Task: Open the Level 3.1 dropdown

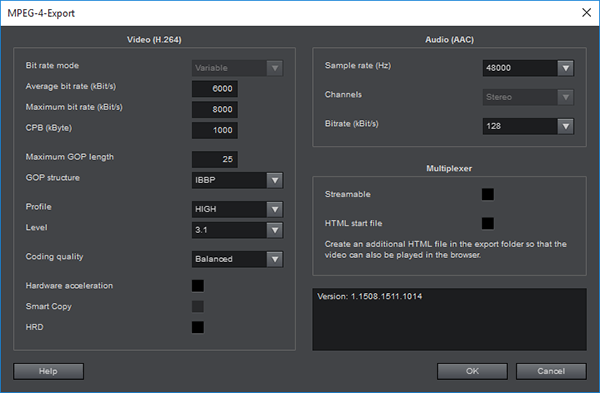Action: (237, 230)
